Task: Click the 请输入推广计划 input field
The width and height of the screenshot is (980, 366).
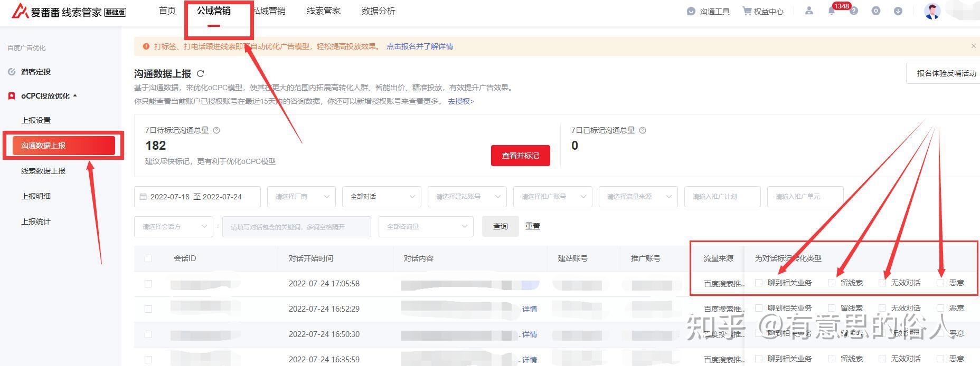Action: tap(722, 197)
